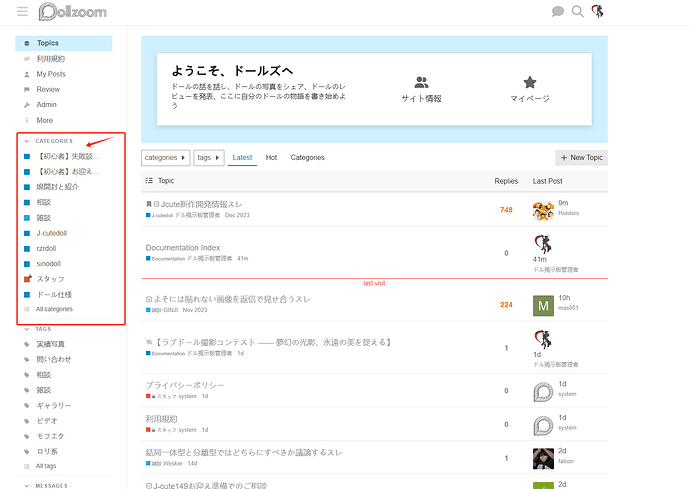Open the search magnifier icon
690x489 pixels.
[577, 11]
